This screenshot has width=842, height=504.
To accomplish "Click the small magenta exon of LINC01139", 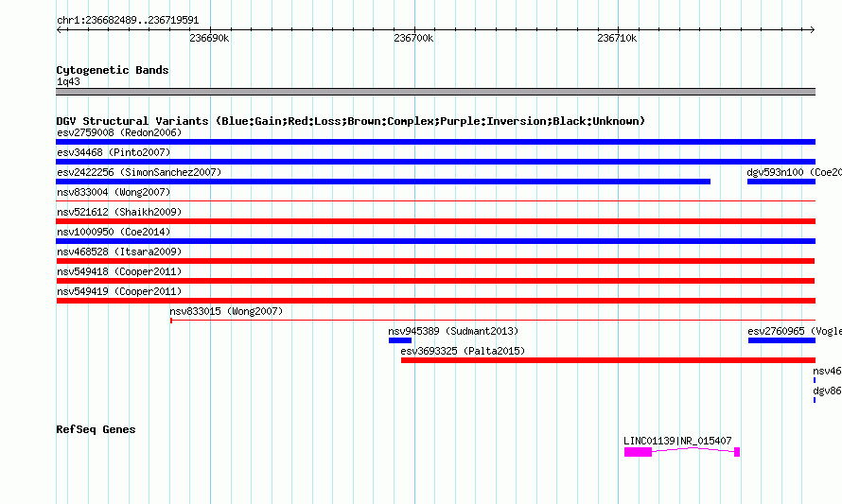I will [737, 452].
